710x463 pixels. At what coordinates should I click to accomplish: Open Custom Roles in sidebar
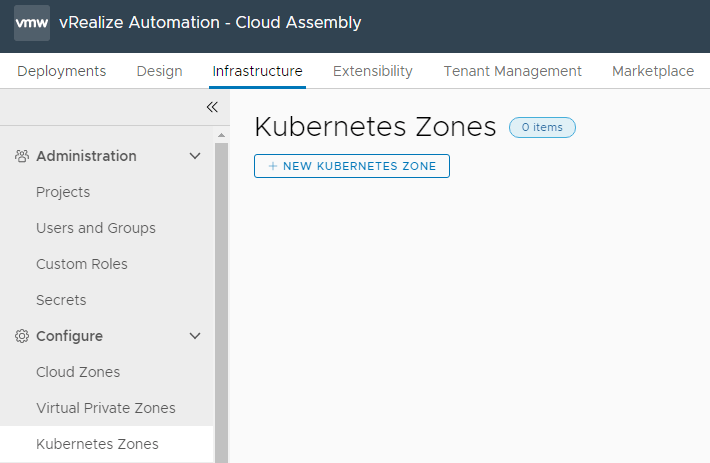tap(82, 264)
